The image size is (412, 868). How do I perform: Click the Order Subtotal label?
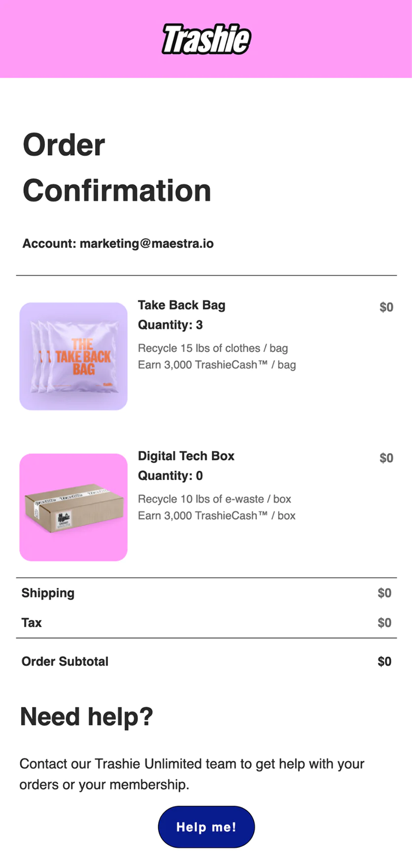point(65,661)
